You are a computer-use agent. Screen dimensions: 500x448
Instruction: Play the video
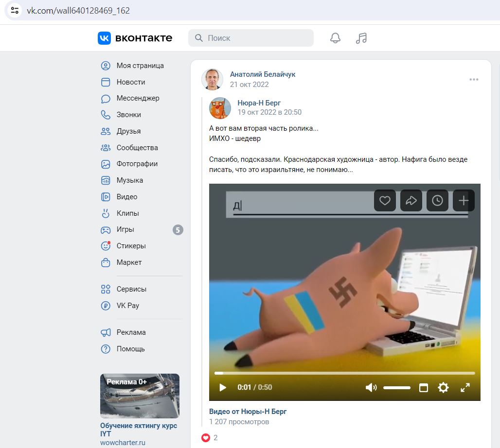(x=223, y=387)
